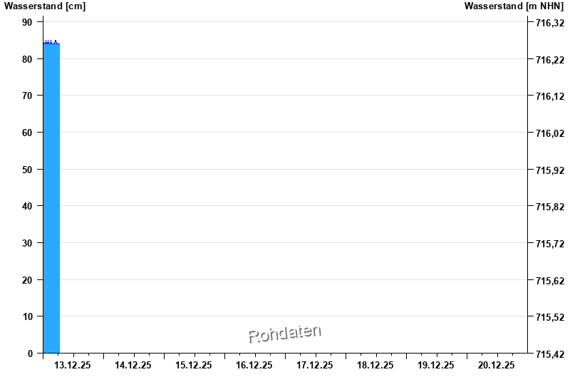Viewport: 570px width, 392px height.
Task: Select the 20.12.25 date label
Action: pos(497,365)
